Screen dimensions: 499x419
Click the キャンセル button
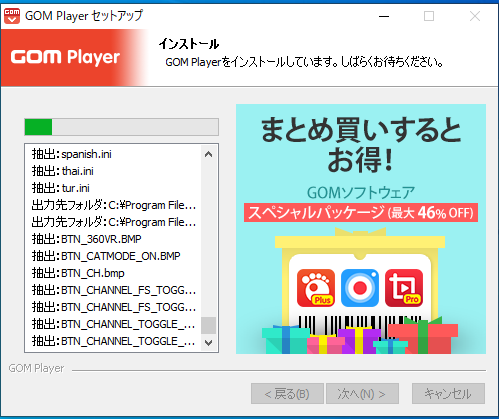click(448, 394)
